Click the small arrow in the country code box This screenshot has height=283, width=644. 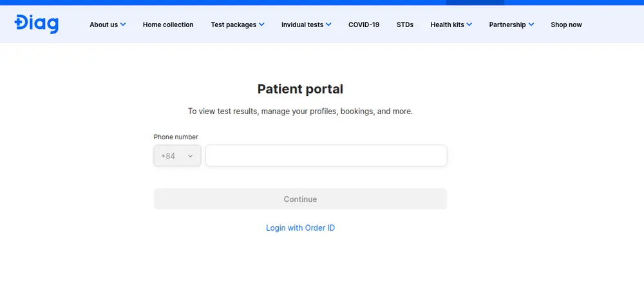tap(190, 156)
